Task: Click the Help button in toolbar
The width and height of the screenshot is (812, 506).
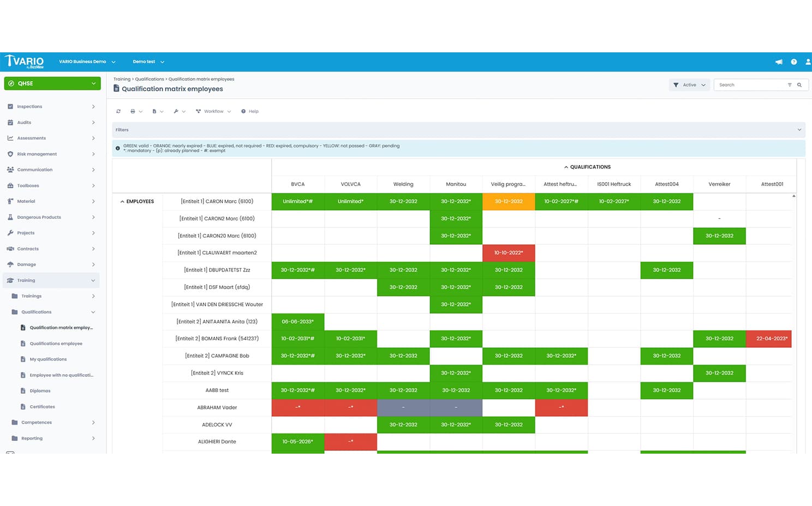Action: point(250,111)
